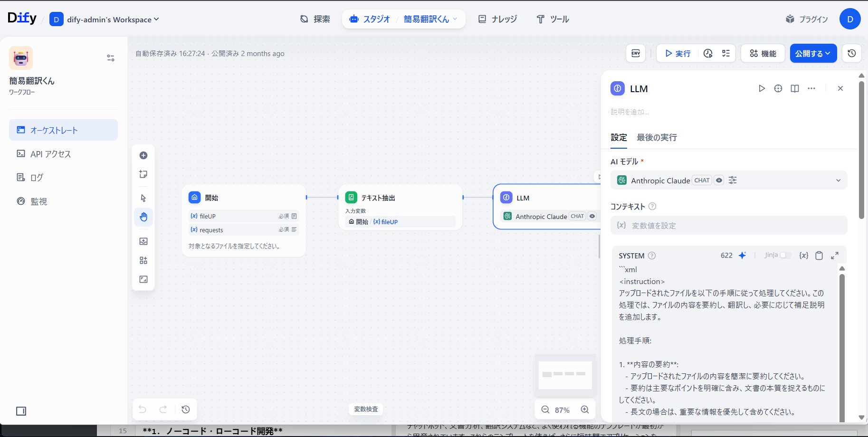Image resolution: width=868 pixels, height=437 pixels.
Task: Select pointer mode tool
Action: coord(143,198)
